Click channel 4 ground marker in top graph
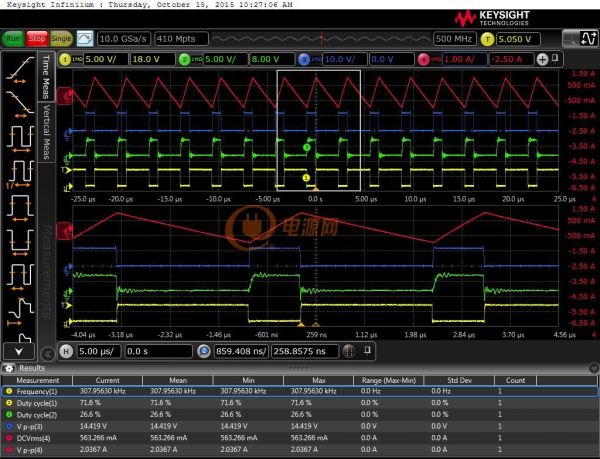Screen dimensions: 600x459 64,96
